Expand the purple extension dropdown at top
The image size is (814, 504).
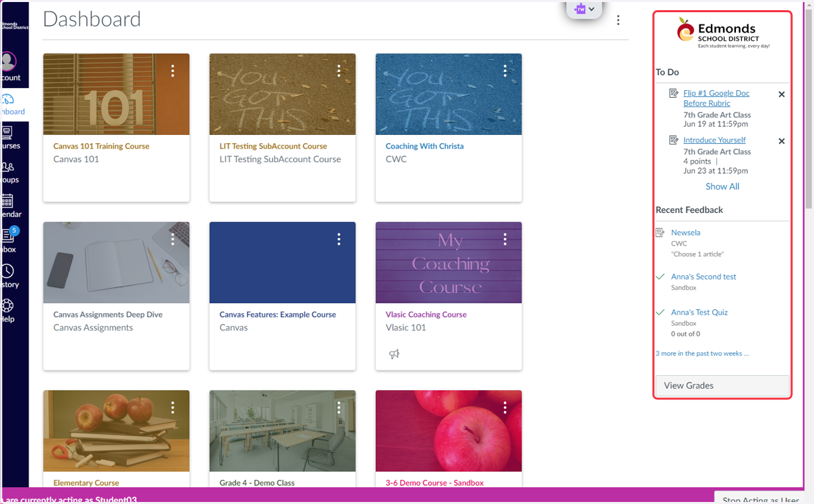(x=585, y=9)
